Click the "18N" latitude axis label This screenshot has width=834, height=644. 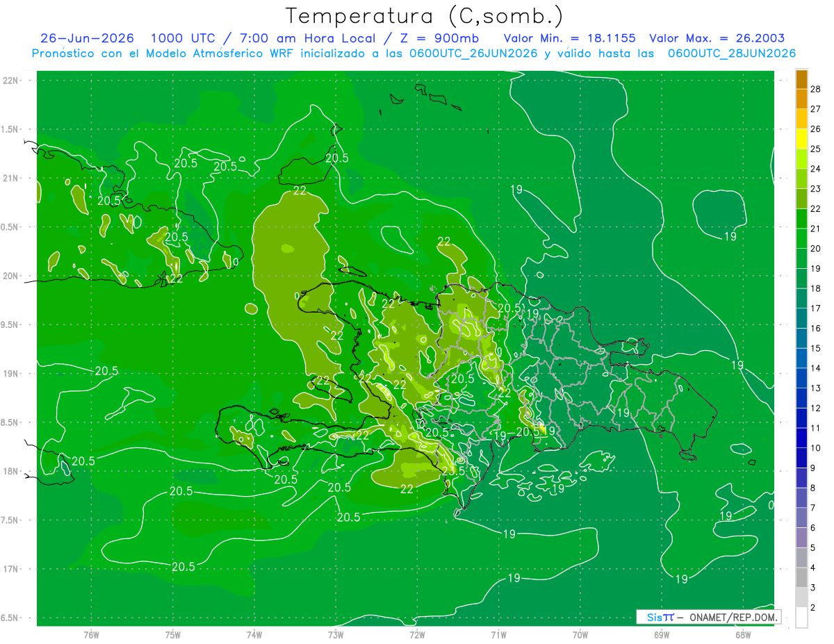tap(10, 471)
